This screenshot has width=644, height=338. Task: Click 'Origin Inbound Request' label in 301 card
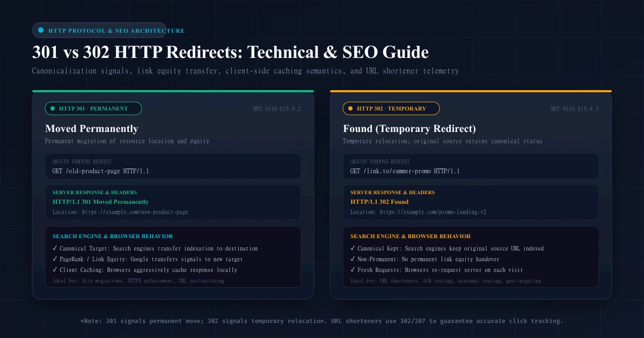click(82, 161)
